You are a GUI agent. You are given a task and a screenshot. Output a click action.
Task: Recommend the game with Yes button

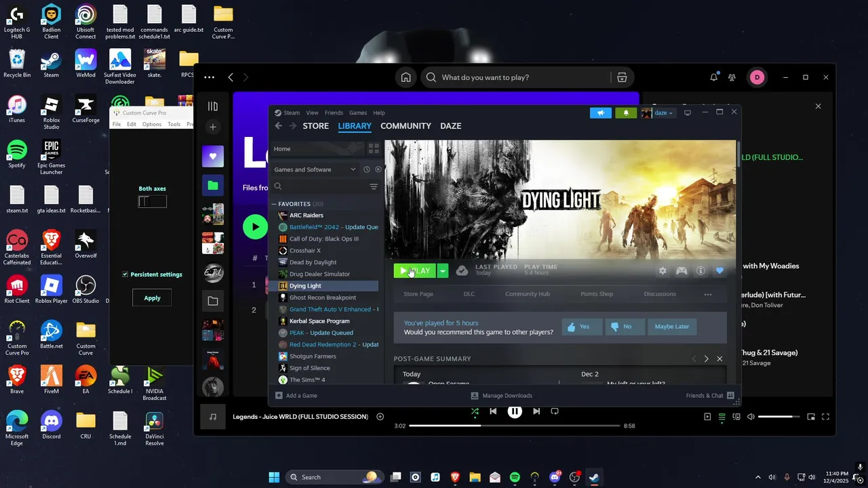point(582,327)
